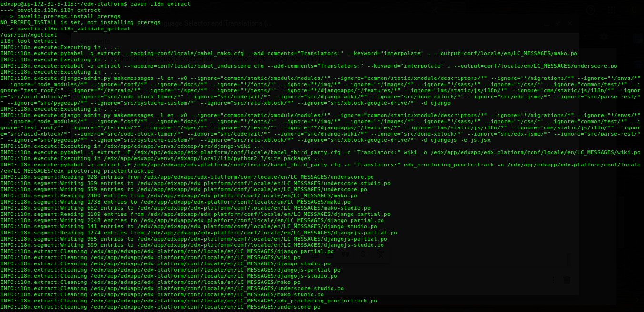This screenshot has width=644, height=312.
Task: Open the three-dot more options icon
Action: (553, 281)
